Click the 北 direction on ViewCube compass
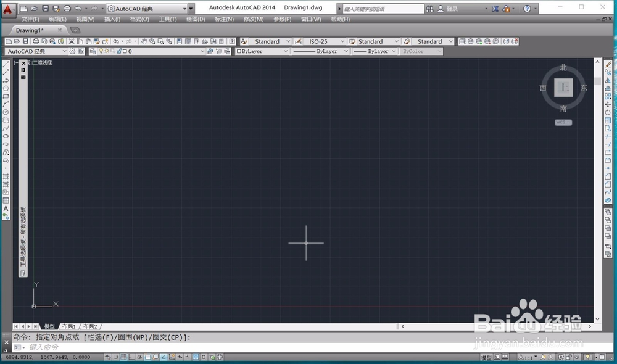Screen dimensions: 617x364 pos(563,67)
